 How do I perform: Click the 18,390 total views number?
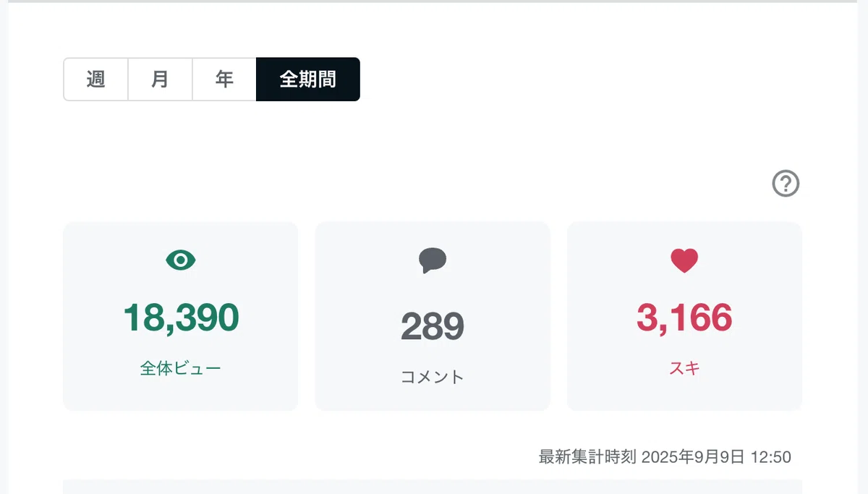point(181,318)
